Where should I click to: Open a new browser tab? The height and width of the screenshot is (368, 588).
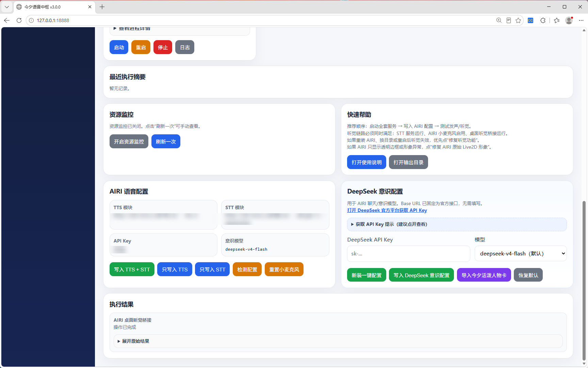click(102, 7)
